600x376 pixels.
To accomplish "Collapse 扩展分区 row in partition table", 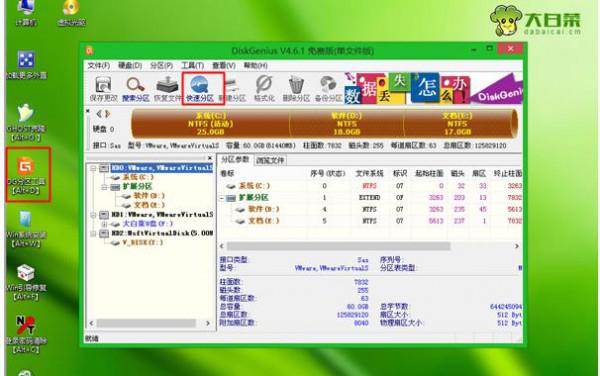I will (222, 198).
